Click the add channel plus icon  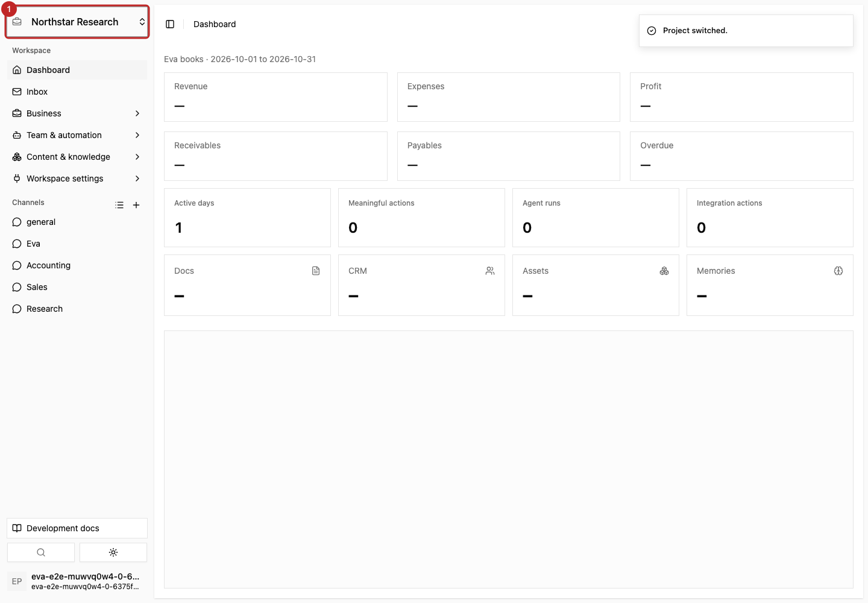(x=136, y=205)
